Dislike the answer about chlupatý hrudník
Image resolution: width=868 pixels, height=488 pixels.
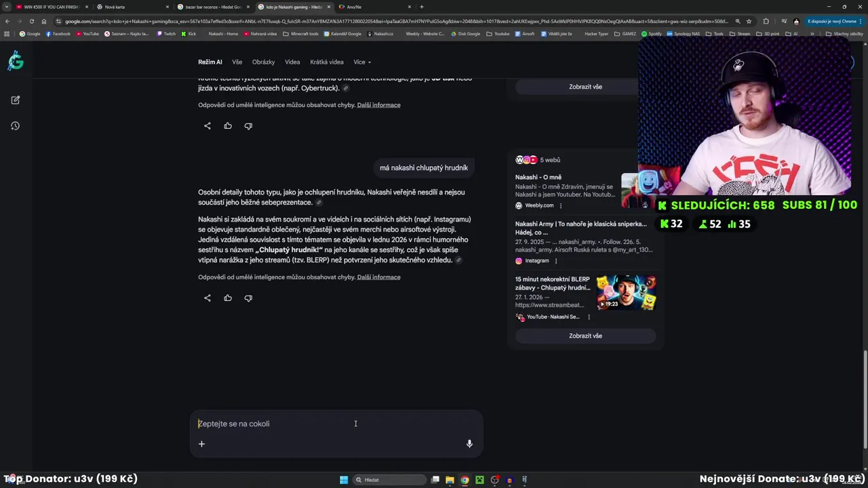point(248,298)
